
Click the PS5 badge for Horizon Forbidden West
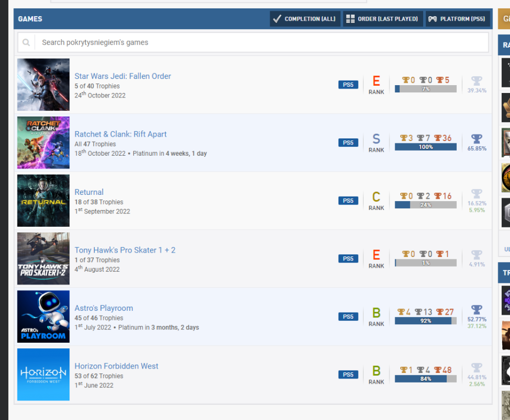click(x=348, y=375)
